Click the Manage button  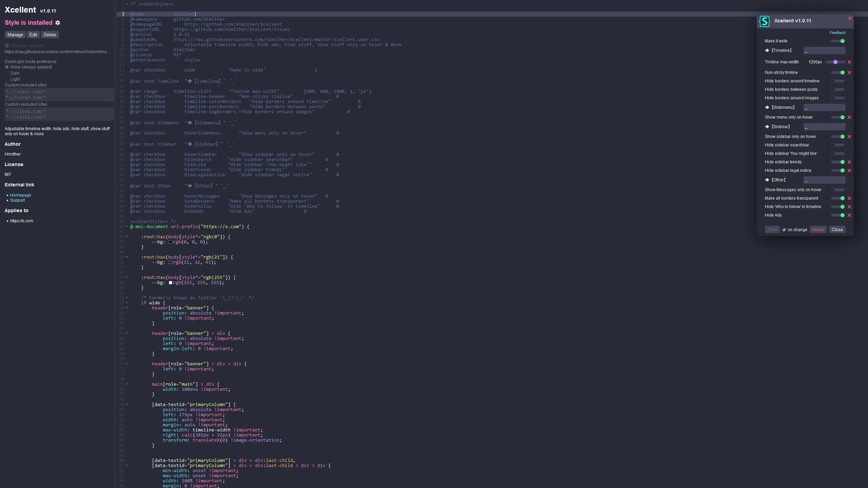coord(15,35)
